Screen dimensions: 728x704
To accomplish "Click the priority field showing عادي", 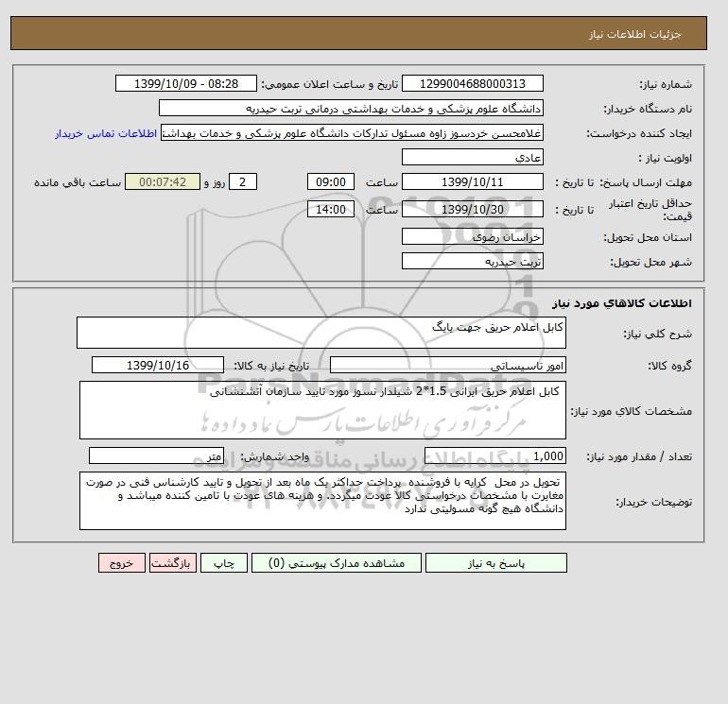I will click(472, 157).
